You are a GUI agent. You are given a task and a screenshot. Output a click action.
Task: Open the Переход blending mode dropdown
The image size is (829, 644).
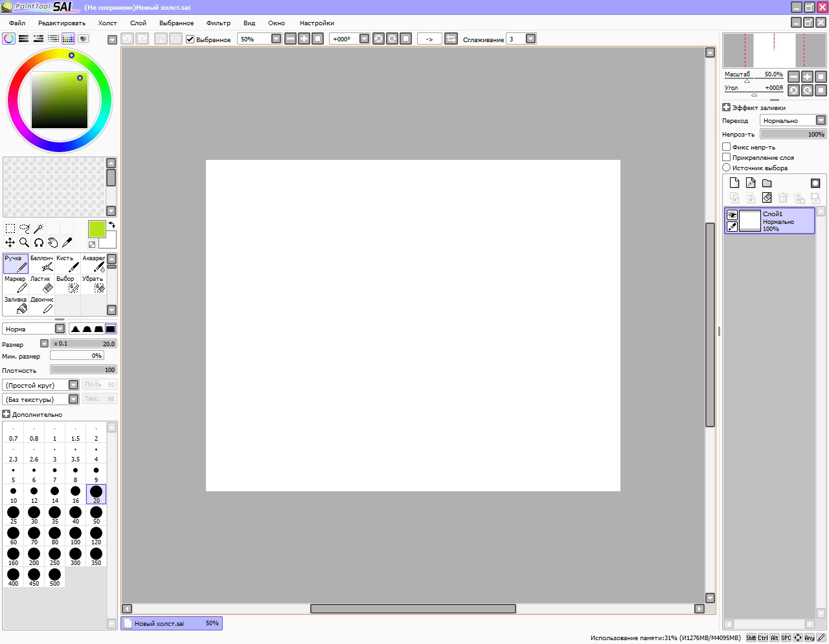[x=821, y=120]
